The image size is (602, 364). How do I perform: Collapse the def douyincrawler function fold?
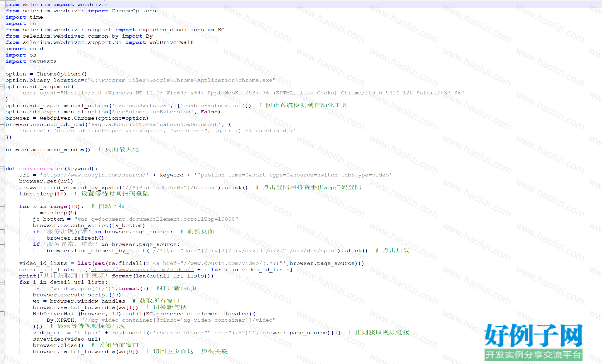(x=2, y=169)
